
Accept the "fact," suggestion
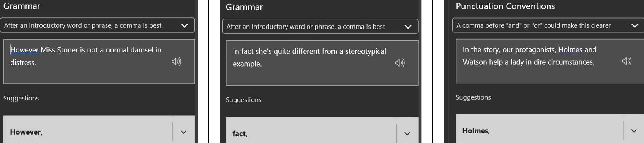311,133
